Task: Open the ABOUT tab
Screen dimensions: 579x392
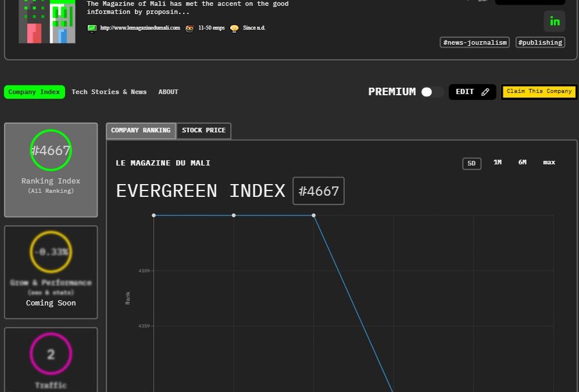Action: point(168,92)
